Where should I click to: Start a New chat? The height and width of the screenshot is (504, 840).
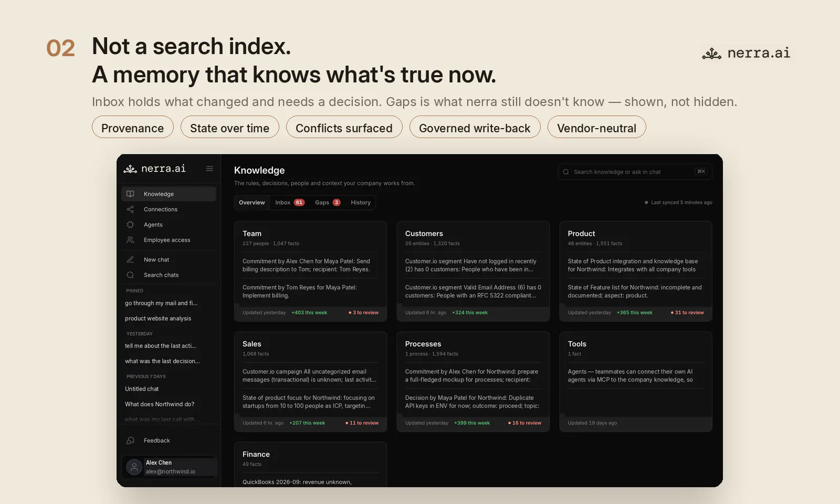click(169, 260)
